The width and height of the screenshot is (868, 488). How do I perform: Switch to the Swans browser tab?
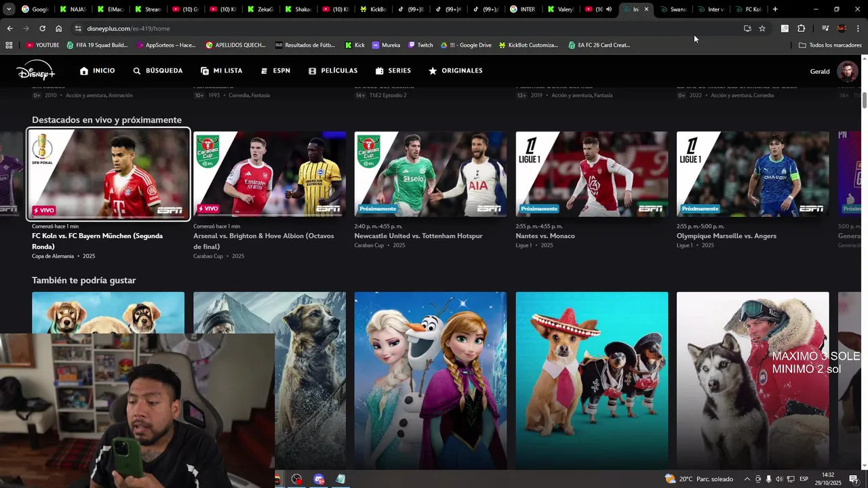[673, 9]
